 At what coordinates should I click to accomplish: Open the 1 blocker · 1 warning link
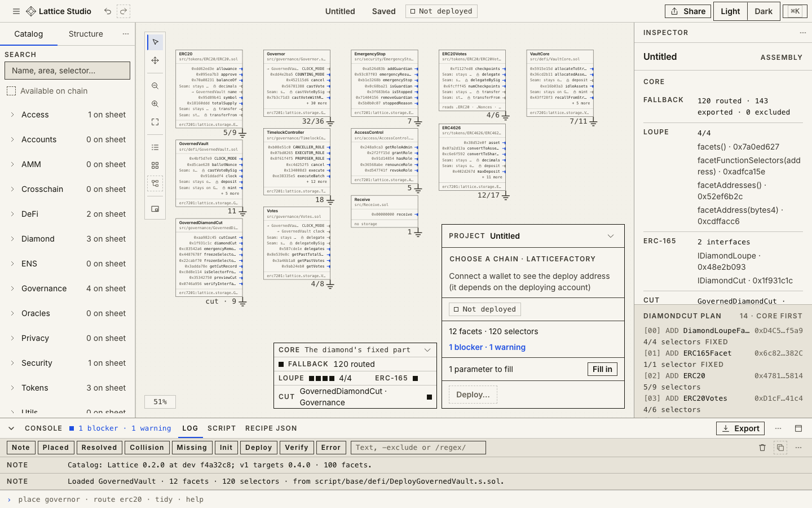click(x=487, y=347)
